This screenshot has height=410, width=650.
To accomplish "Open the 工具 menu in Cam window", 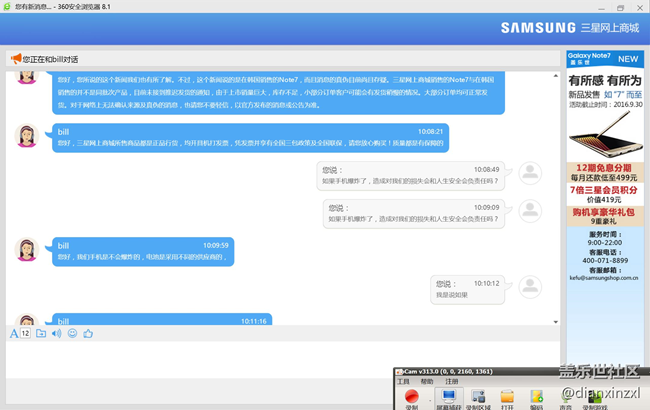I will coord(403,381).
